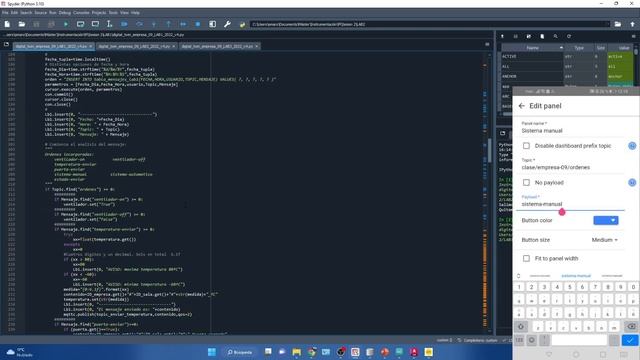The width and height of the screenshot is (640, 360).
Task: Click the Browse working directory folder icon
Action: [618, 24]
